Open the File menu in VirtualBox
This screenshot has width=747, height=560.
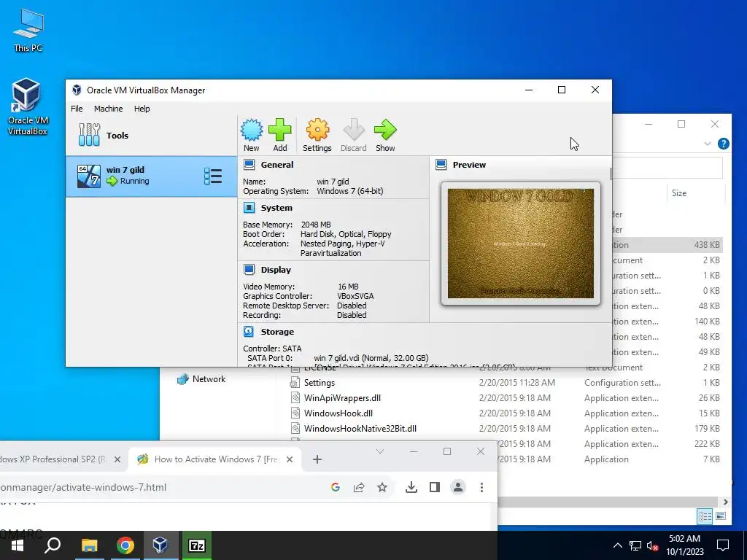[77, 109]
